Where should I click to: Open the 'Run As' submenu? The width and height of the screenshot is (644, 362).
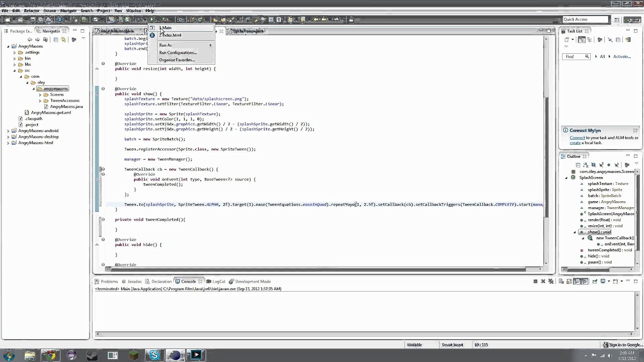[x=181, y=45]
